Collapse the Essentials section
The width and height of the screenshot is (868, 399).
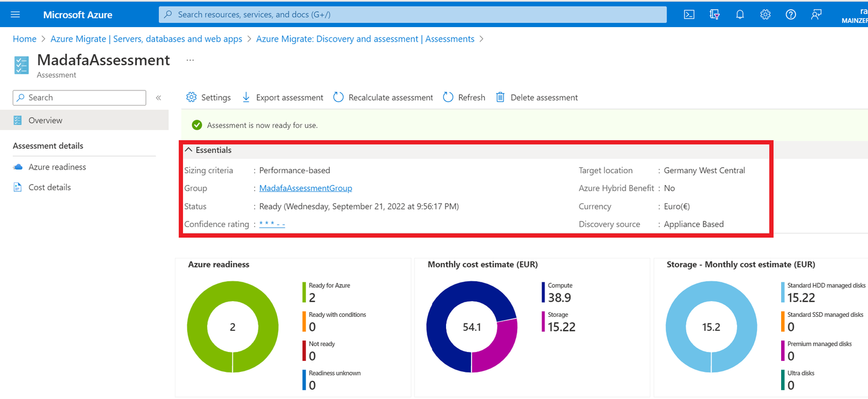(208, 150)
